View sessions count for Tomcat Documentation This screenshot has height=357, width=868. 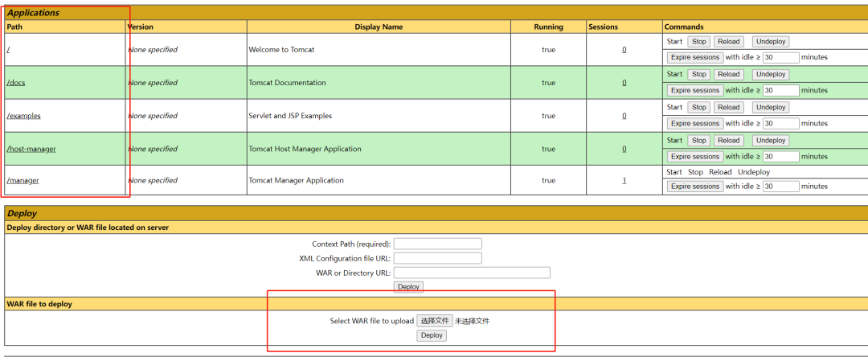tap(624, 83)
